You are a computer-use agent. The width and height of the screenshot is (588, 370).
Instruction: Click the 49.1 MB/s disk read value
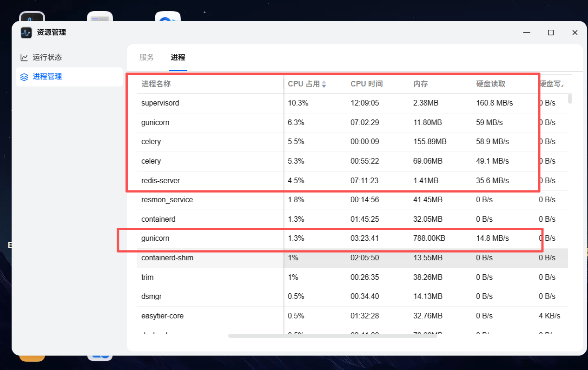492,161
